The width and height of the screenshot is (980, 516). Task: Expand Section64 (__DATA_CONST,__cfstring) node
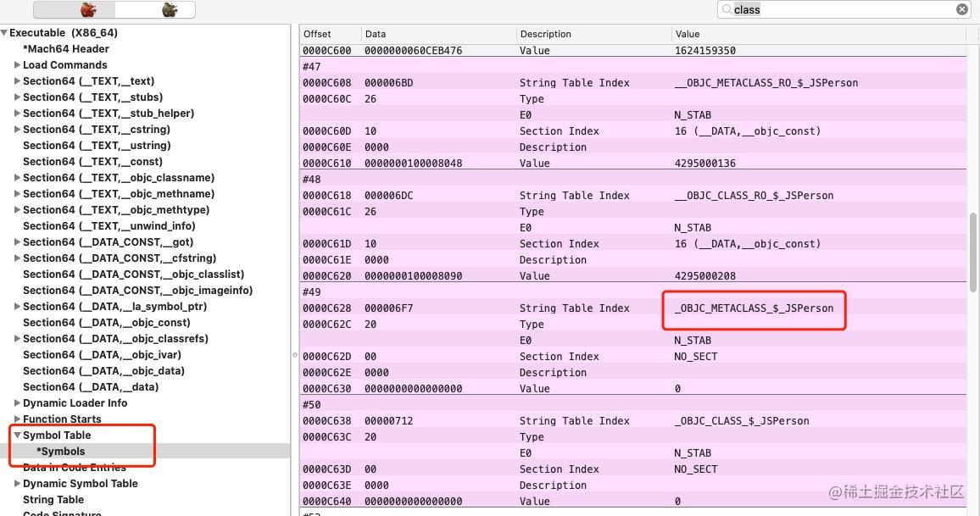tap(18, 258)
